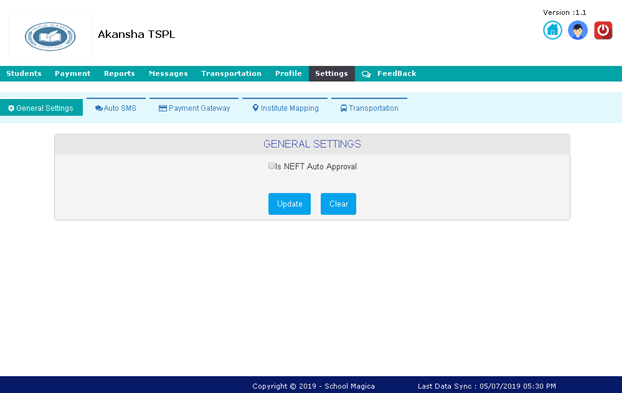Click the GENERAL SETTINGS heading
622x396 pixels.
click(x=312, y=144)
